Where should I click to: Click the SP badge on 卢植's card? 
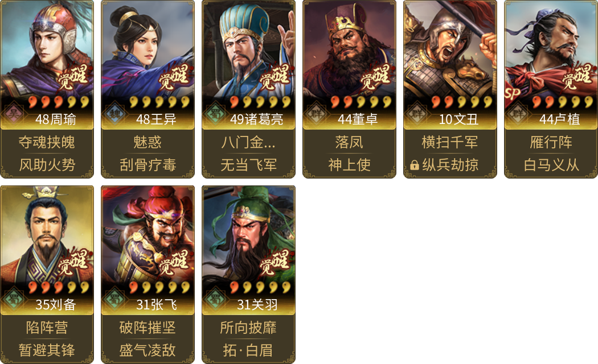[512, 94]
